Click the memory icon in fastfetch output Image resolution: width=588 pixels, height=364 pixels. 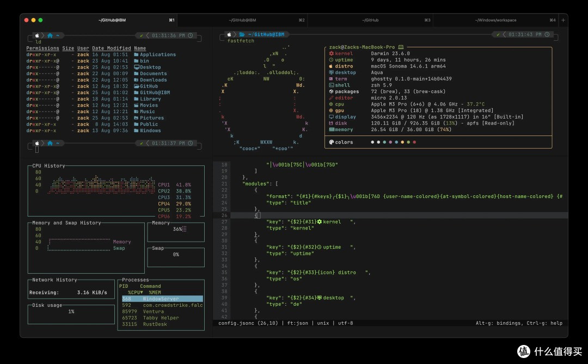(332, 129)
